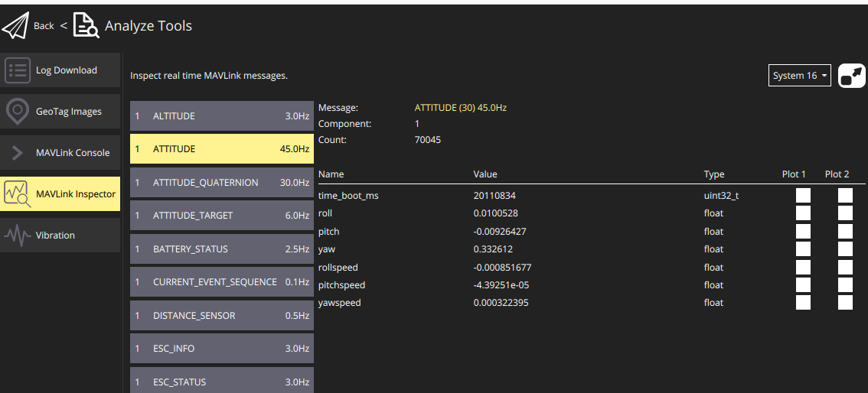Click the Analyze Tools document icon

pos(86,25)
